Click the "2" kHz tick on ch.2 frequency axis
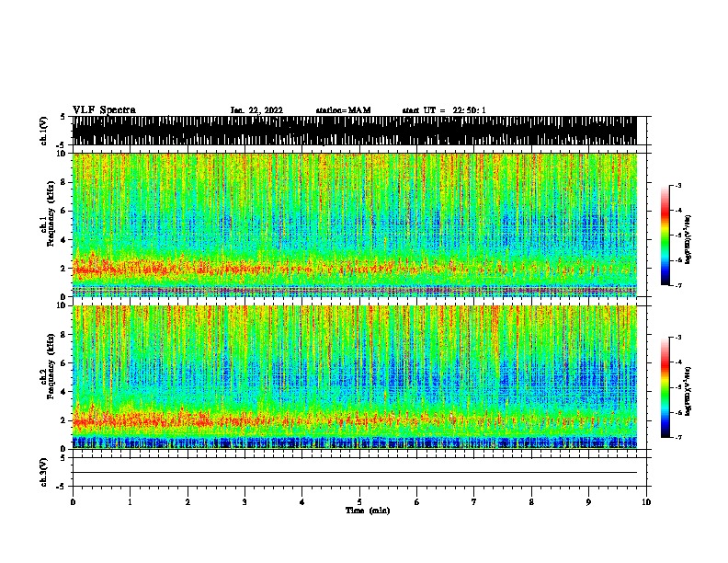 coord(64,420)
